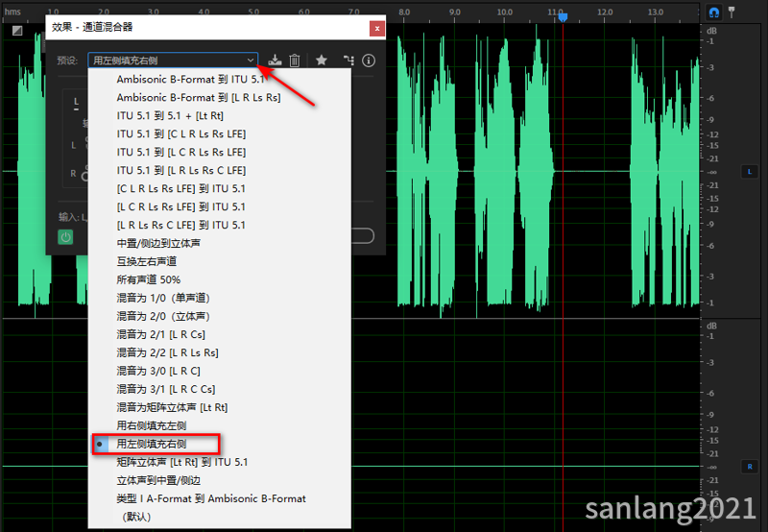The width and height of the screenshot is (768, 532).
Task: Select the L tab in channel mixer
Action: tap(77, 103)
